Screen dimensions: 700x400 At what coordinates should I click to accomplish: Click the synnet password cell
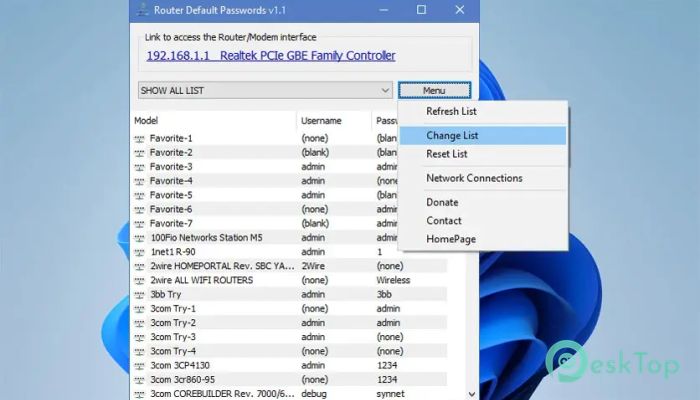(390, 394)
